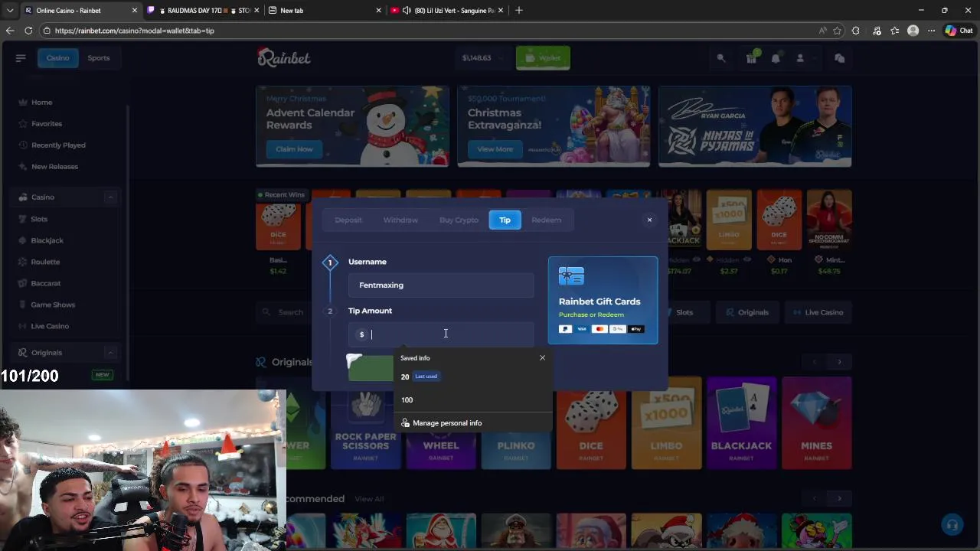Choose the saved value 20 Last used
The height and width of the screenshot is (551, 980).
tap(472, 377)
